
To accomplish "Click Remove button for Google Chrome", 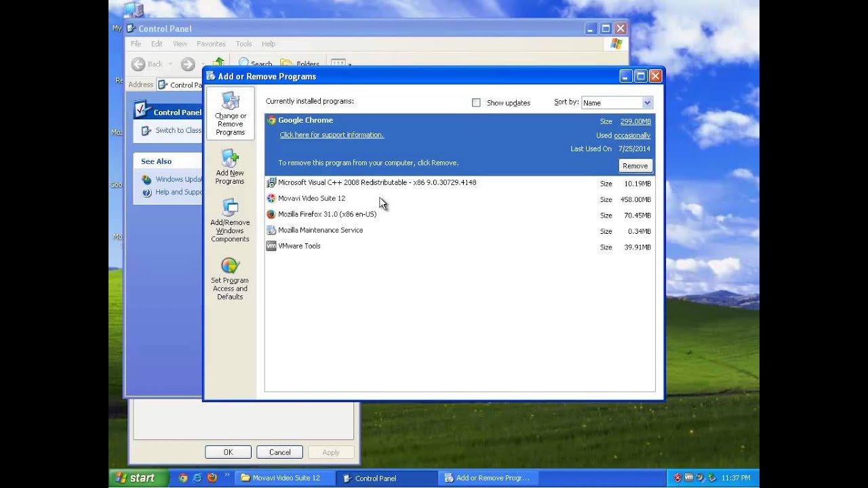I will 635,166.
